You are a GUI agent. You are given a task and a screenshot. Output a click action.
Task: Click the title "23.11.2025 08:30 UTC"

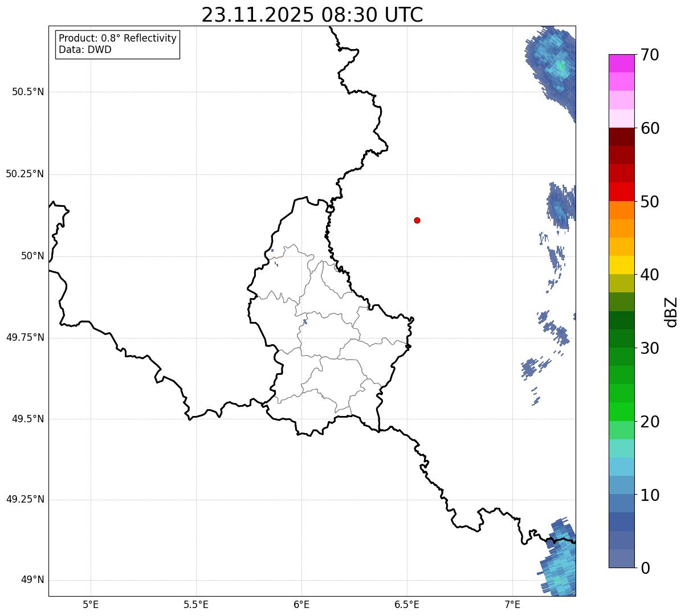312,14
